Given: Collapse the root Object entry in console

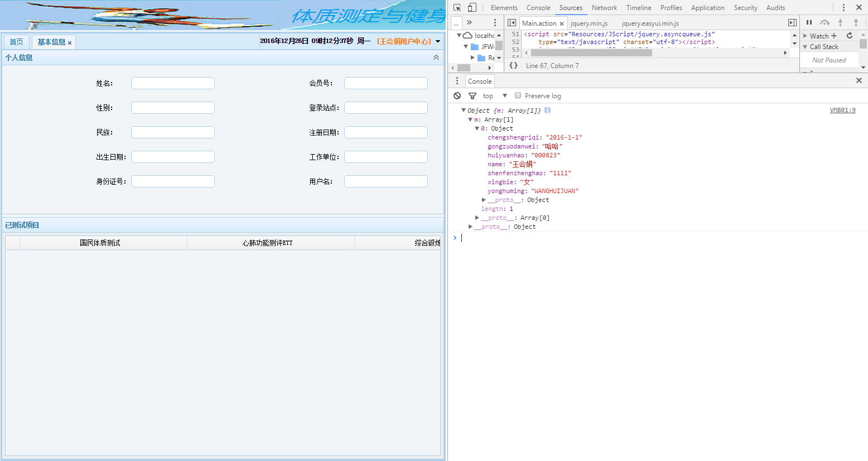Looking at the screenshot, I should (464, 111).
